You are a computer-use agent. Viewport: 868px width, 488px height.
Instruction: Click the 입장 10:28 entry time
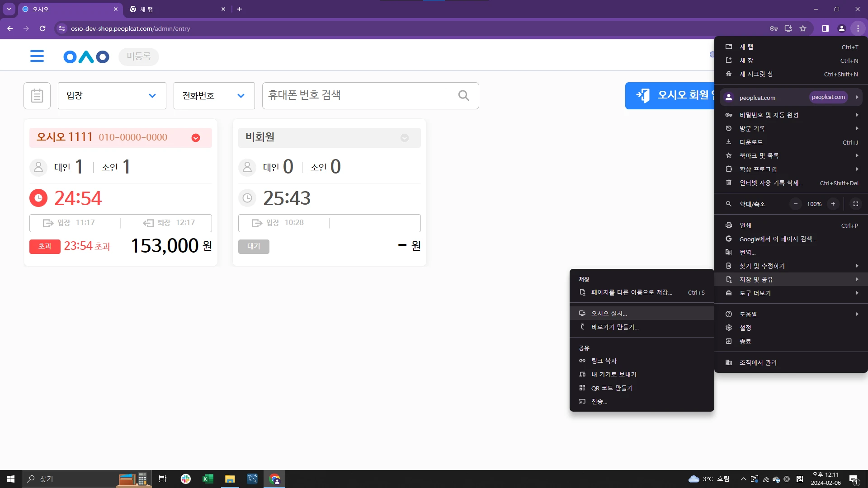(278, 223)
